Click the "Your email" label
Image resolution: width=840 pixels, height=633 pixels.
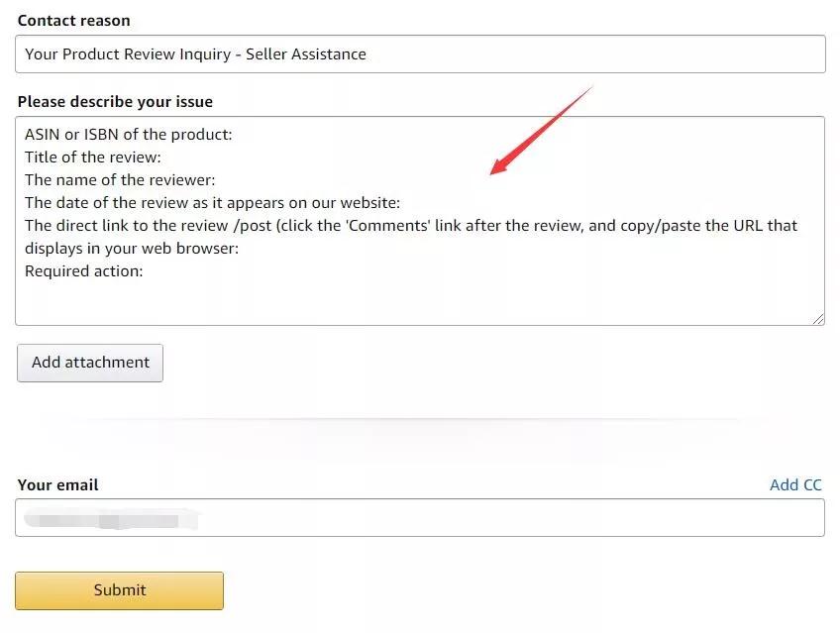[x=58, y=484]
